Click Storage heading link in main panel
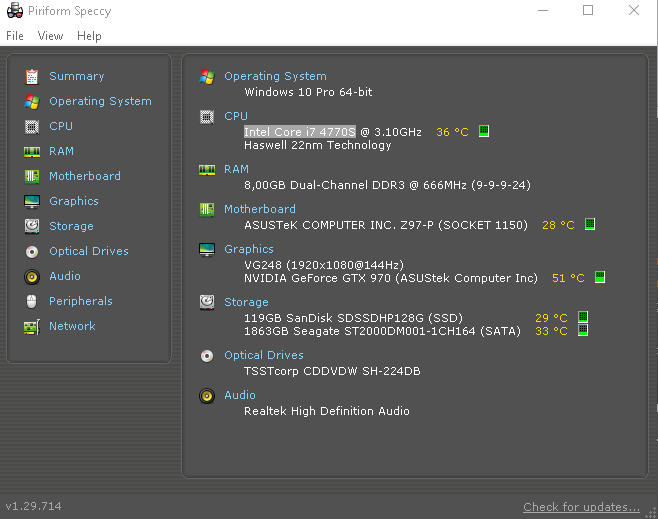Image resolution: width=658 pixels, height=519 pixels. (x=246, y=302)
